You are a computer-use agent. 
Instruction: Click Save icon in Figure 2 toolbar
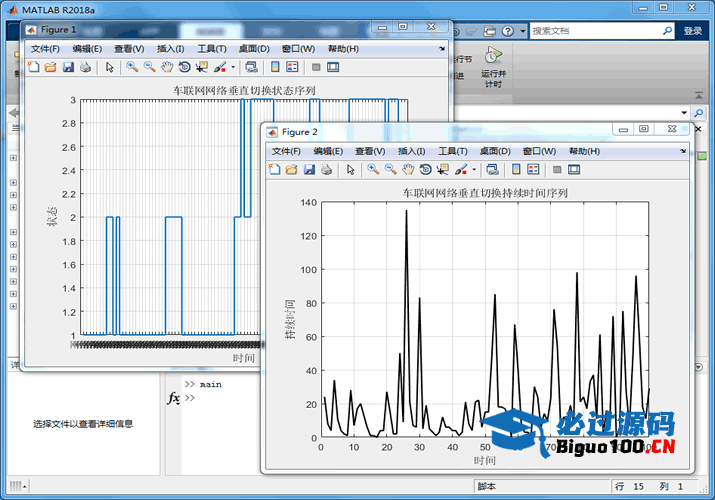[x=309, y=170]
